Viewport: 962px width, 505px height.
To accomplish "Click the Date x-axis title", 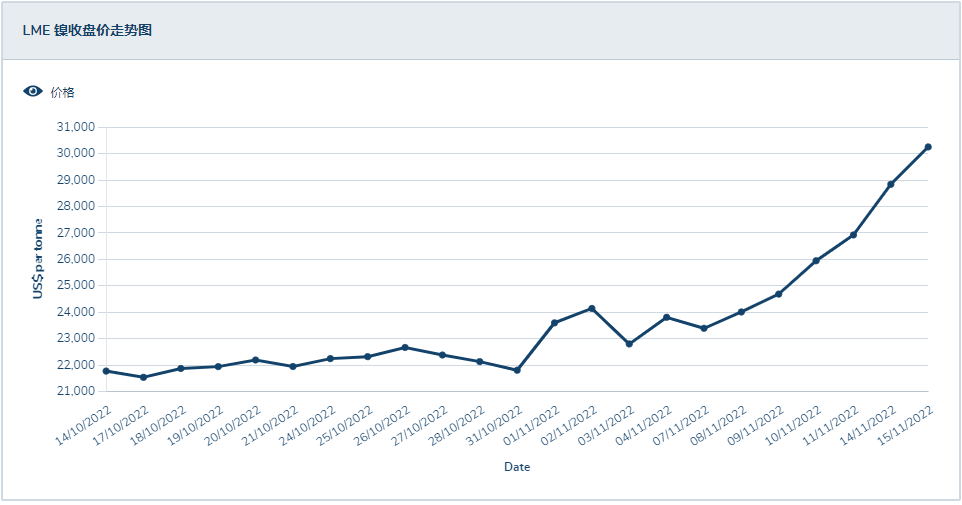I will (x=517, y=467).
